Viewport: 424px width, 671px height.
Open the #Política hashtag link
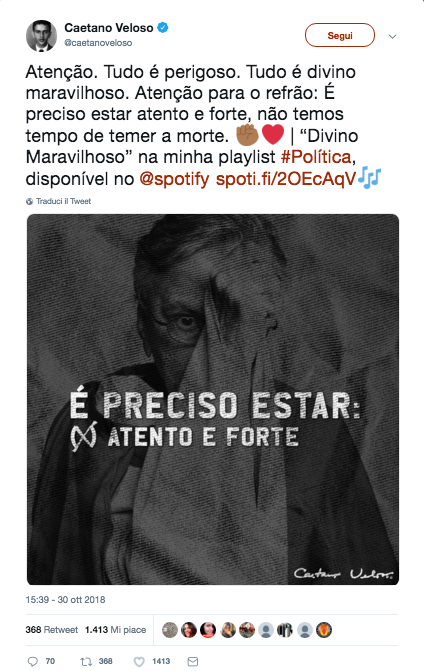point(316,157)
